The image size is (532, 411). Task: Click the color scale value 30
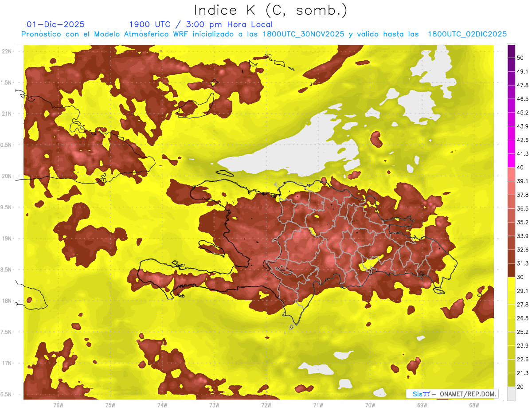[x=521, y=277]
